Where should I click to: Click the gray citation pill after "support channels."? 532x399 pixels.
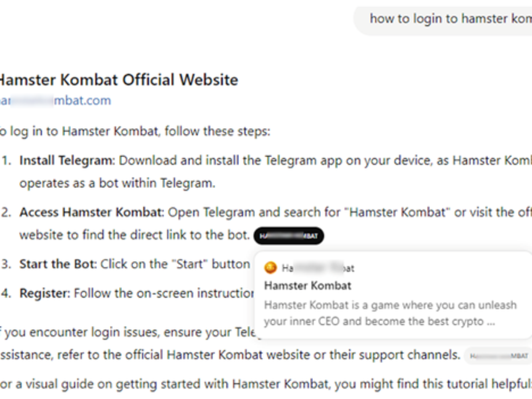pos(498,356)
